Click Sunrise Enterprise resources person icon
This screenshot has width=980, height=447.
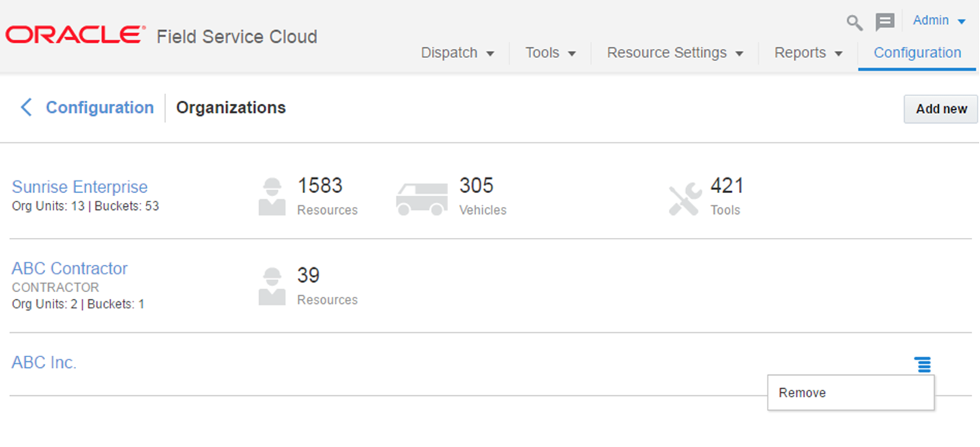tap(272, 197)
